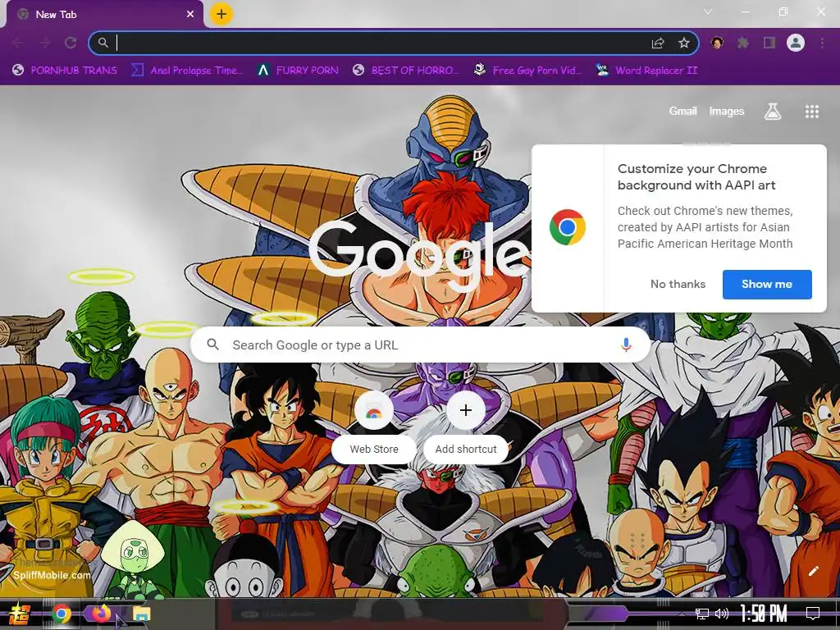Screen dimensions: 840x630
Task: Open the BEST OF HORRO... bookmark
Action: click(x=407, y=71)
